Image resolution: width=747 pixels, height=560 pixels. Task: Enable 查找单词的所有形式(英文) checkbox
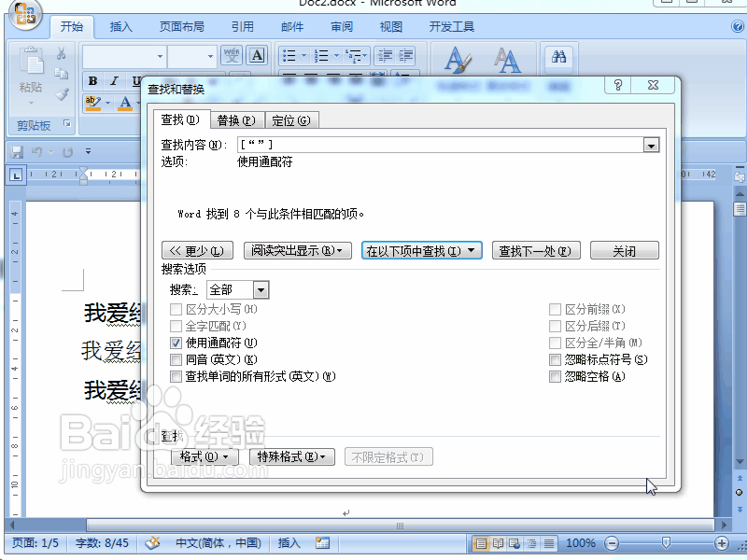176,377
